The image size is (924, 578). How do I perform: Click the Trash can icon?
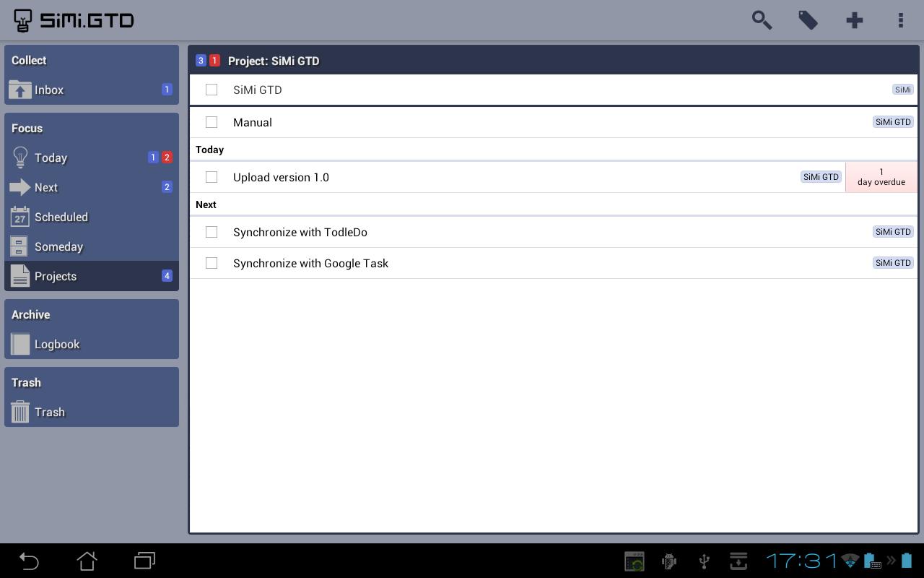point(20,412)
